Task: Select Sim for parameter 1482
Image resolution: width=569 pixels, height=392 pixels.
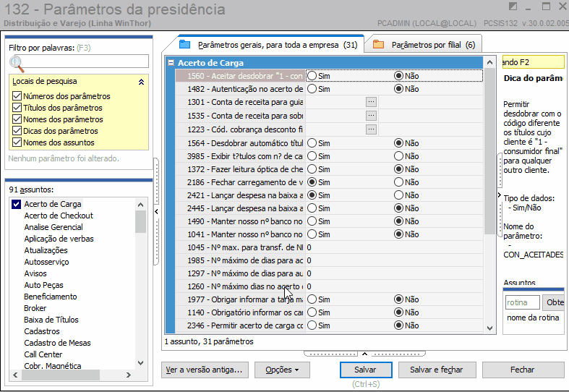Action: click(x=312, y=89)
